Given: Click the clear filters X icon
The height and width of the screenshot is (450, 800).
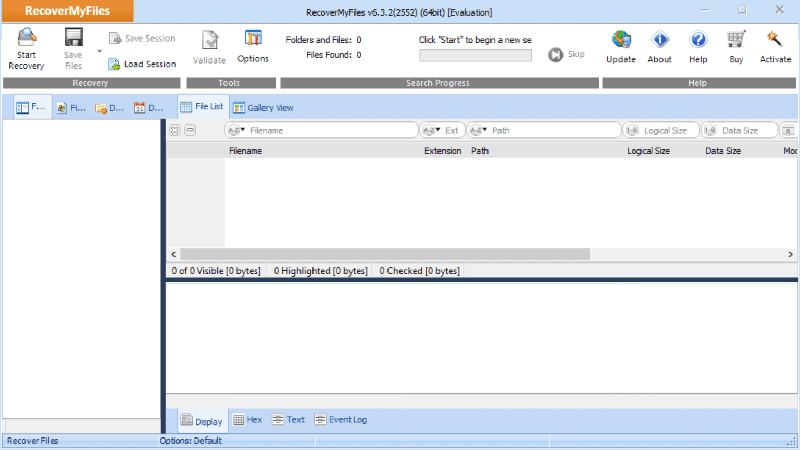Looking at the screenshot, I should pos(174,130).
